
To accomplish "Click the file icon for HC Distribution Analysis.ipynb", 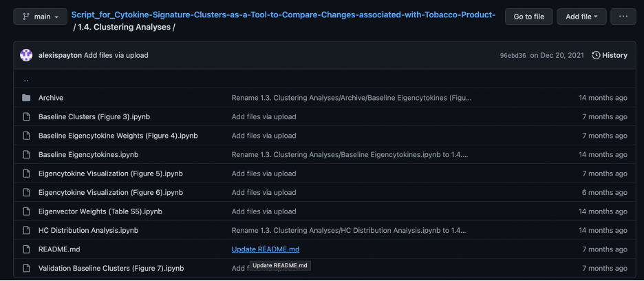I will (x=26, y=230).
